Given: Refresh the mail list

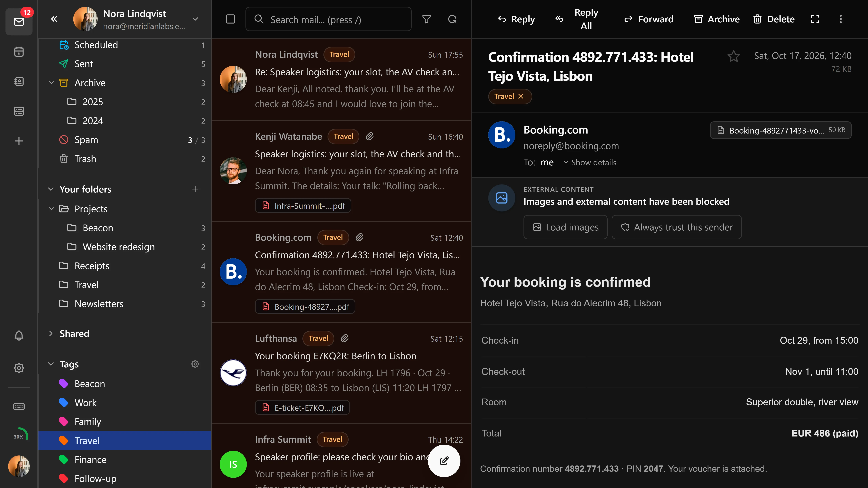Looking at the screenshot, I should pos(452,19).
